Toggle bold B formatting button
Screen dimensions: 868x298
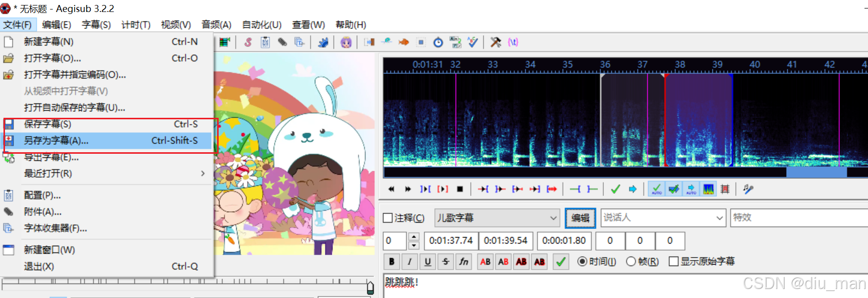[x=392, y=262]
